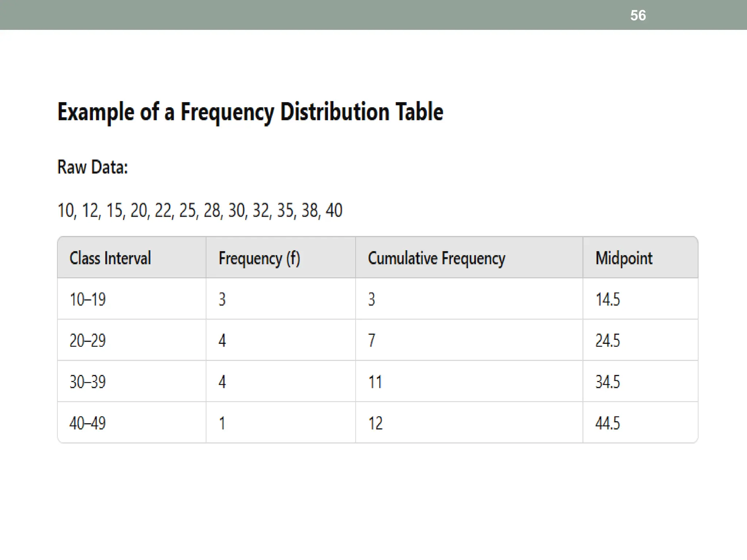The image size is (747, 560).
Task: Click the midpoint value 44.5
Action: click(x=607, y=423)
